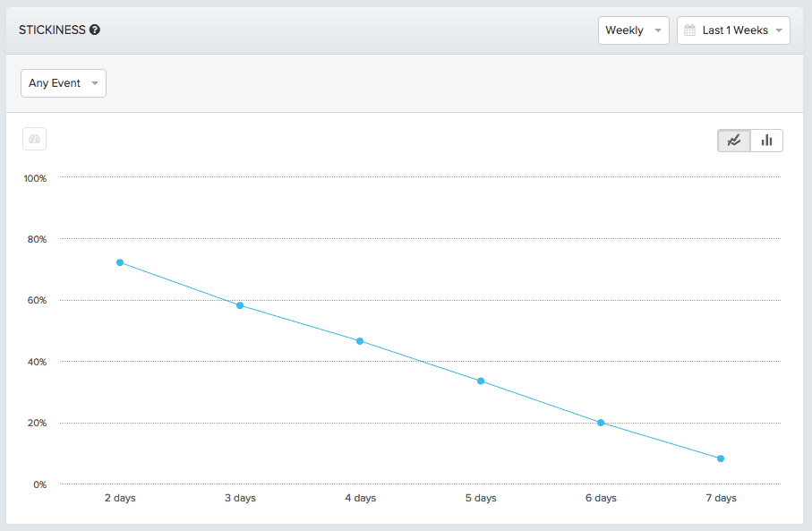
Task: Click the 7 days data point on the chart
Action: point(721,458)
